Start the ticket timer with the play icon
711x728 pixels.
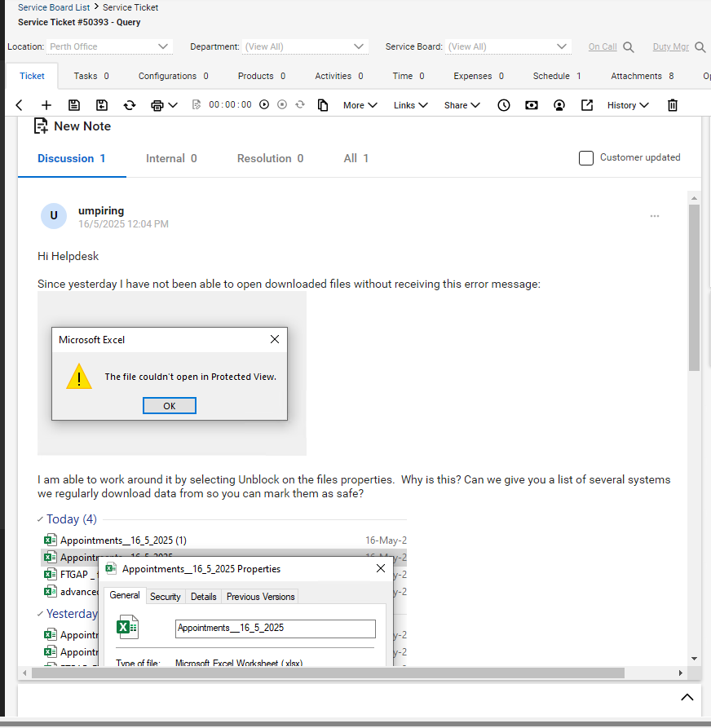tap(264, 105)
